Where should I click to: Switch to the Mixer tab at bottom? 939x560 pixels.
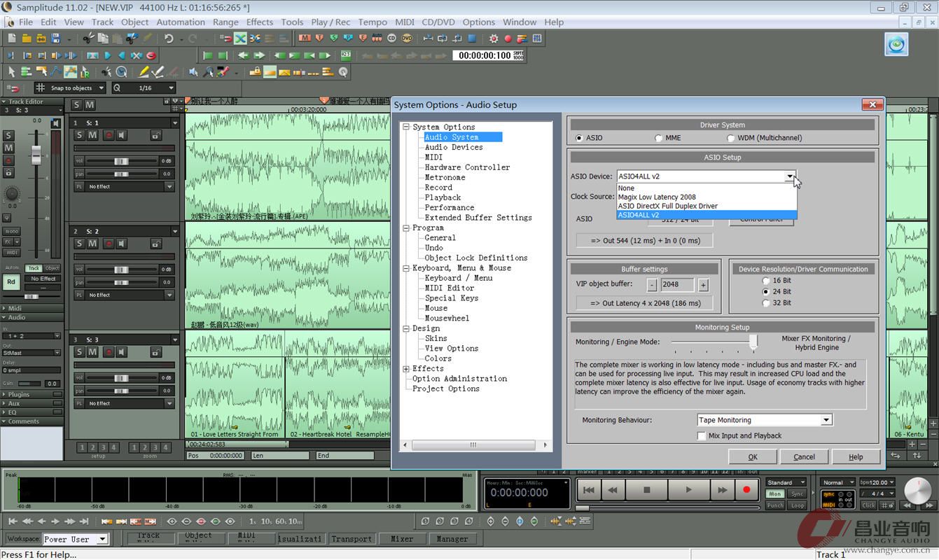402,539
